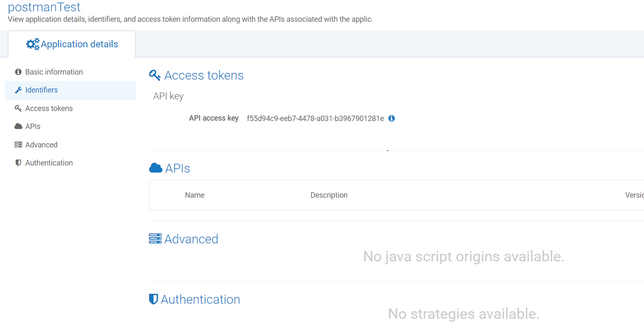Click the postmanTest application title
This screenshot has height=333, width=644.
click(44, 7)
